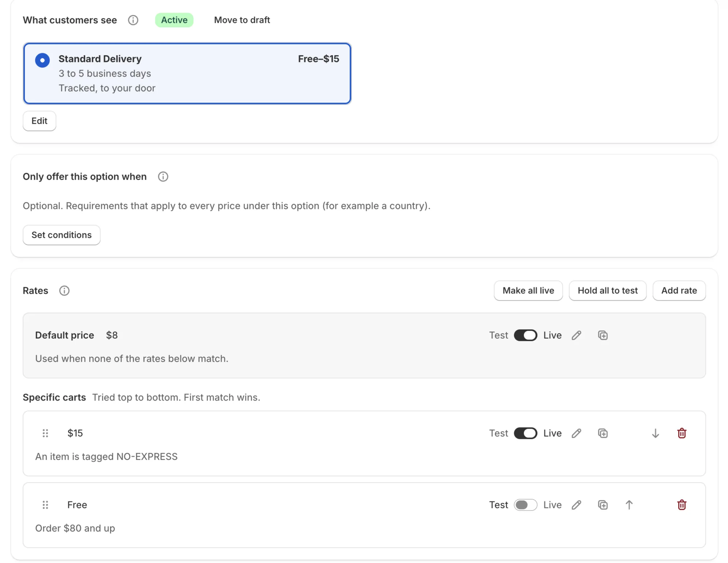Switch the $15 rate Test/Live toggle
This screenshot has height=563, width=728.
coord(526,433)
